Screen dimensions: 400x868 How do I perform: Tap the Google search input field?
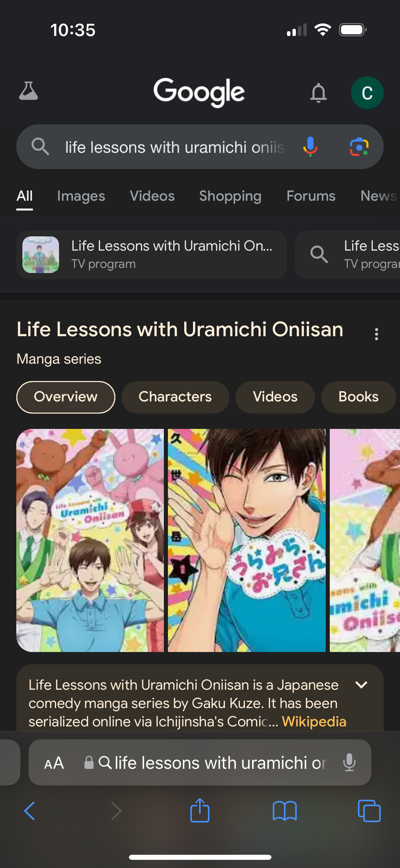click(x=175, y=147)
